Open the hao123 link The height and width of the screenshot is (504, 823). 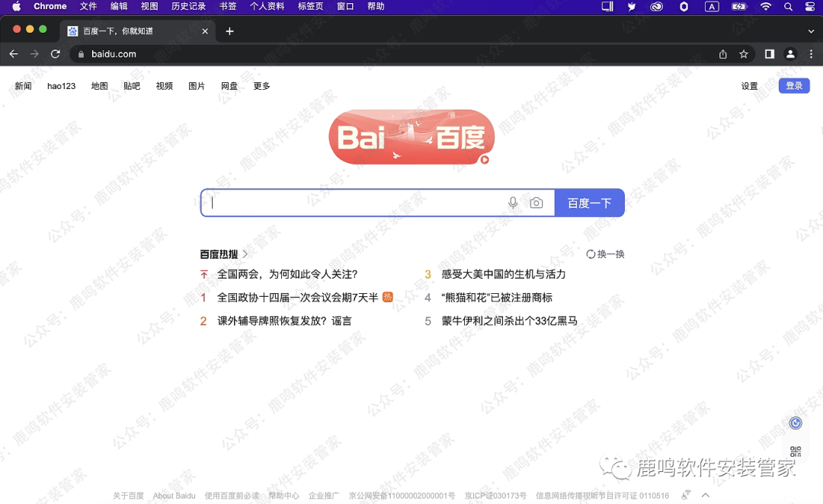(62, 86)
